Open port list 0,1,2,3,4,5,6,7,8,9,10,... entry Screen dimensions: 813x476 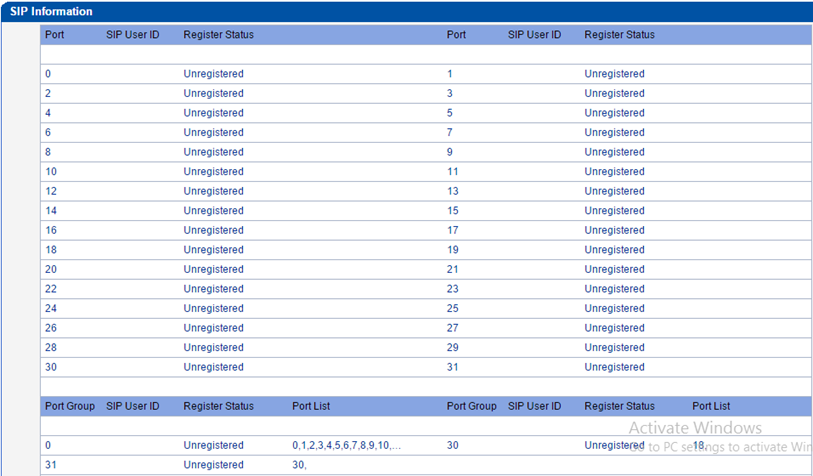(346, 445)
